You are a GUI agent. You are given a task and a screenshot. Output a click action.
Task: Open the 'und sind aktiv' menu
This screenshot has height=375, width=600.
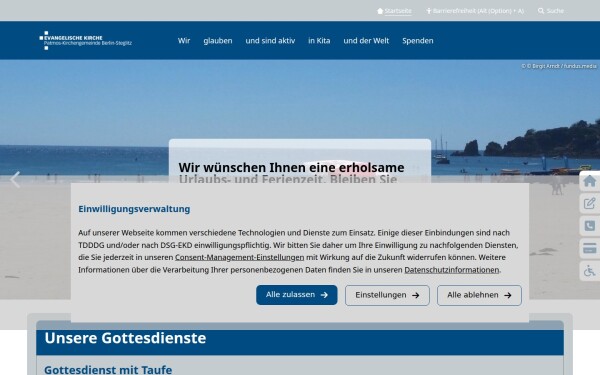click(x=270, y=41)
